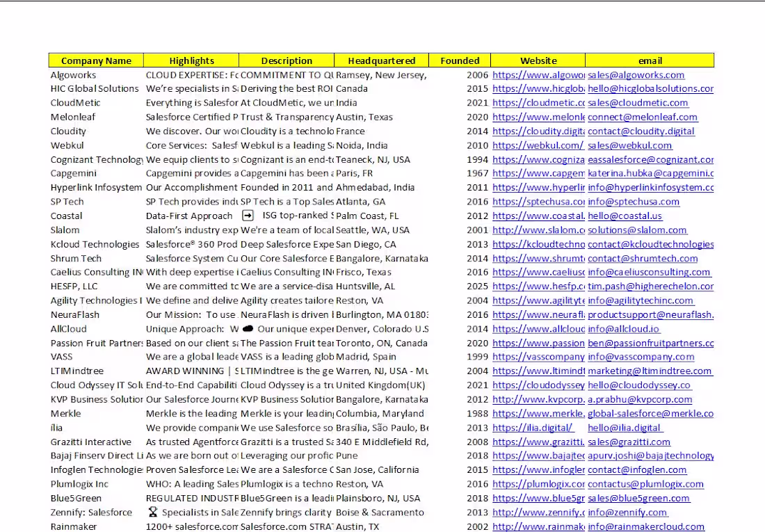
Task: Open the Cognizant website link
Action: [538, 160]
